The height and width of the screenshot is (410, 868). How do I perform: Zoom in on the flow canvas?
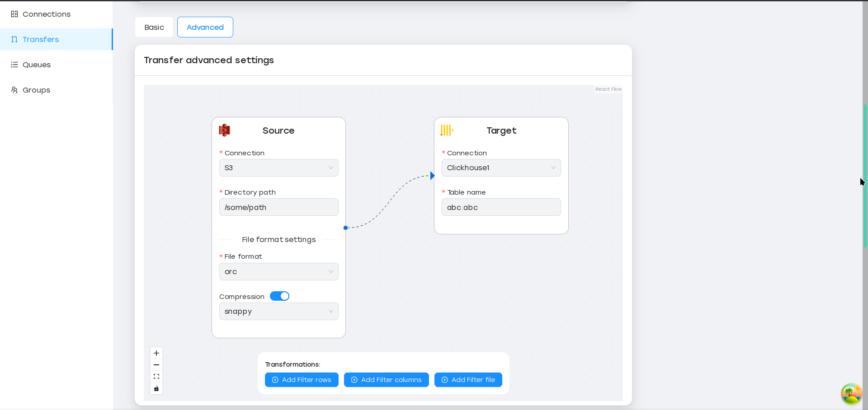click(x=156, y=353)
